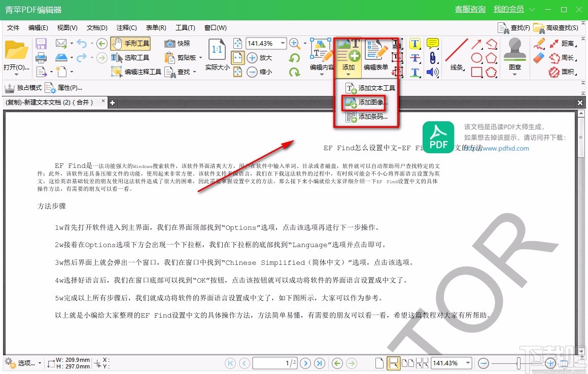588x374 pixels.
Task: Open the 编辑表单 edit form tool
Action: tap(376, 55)
